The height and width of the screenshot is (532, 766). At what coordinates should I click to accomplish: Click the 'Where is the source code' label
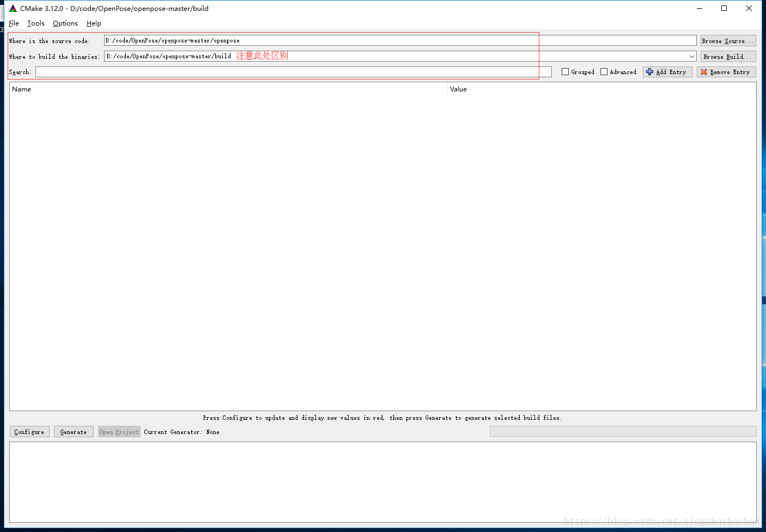pos(50,41)
